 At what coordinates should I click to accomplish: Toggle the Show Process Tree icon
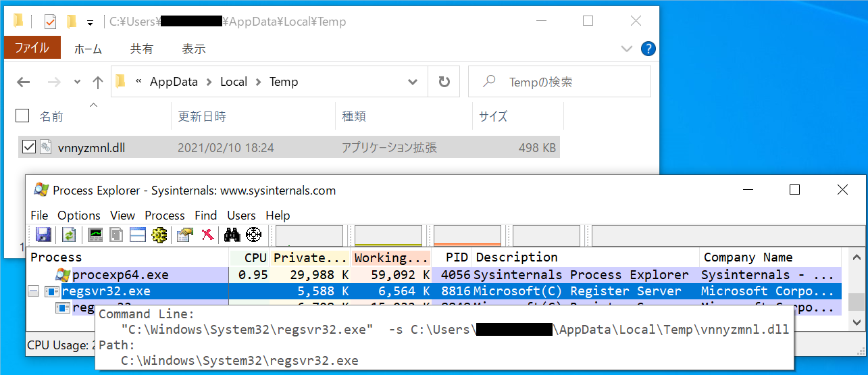(x=117, y=235)
